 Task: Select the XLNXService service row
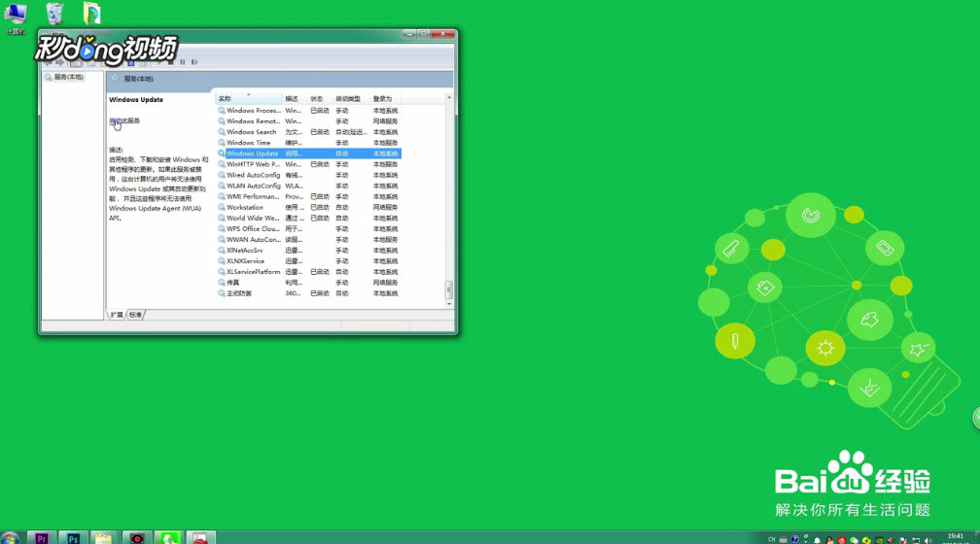tap(309, 261)
